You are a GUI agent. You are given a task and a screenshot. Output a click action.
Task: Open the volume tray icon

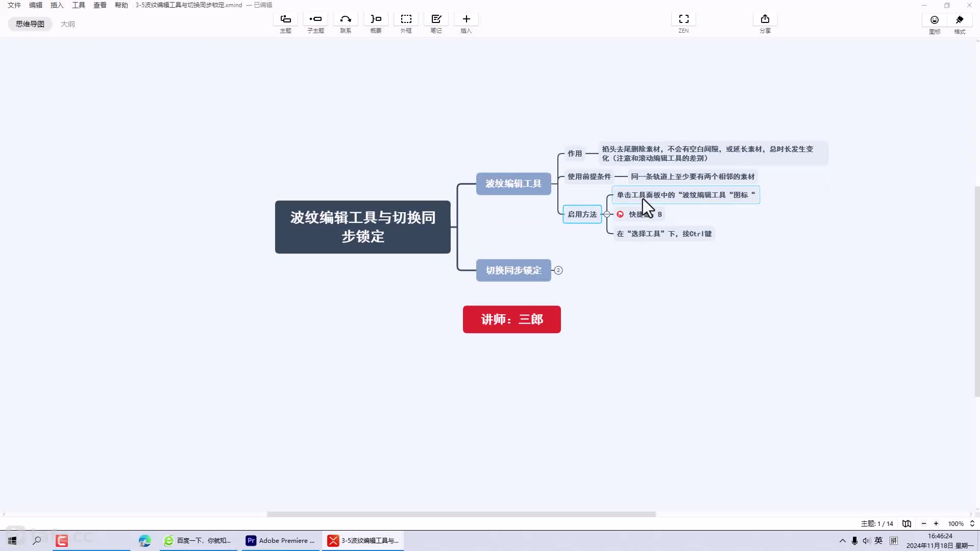point(866,540)
